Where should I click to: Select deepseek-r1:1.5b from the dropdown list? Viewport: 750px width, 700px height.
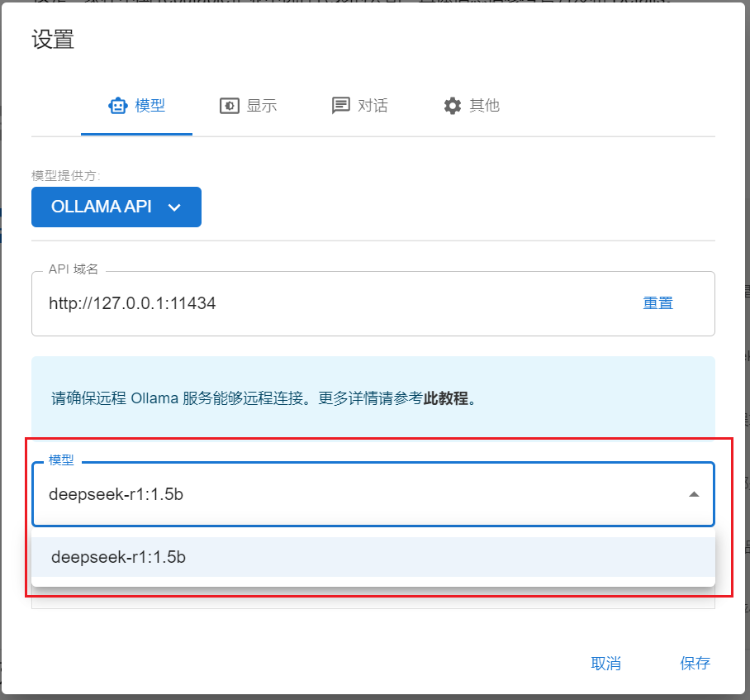click(373, 557)
